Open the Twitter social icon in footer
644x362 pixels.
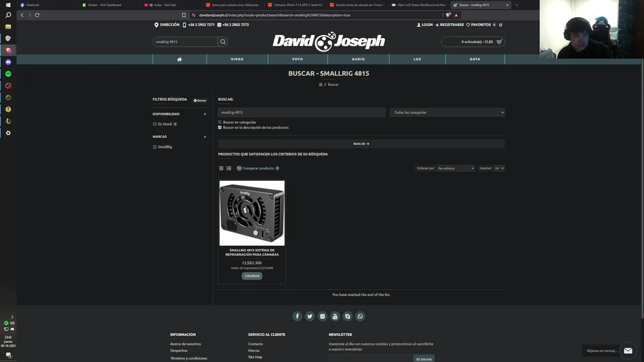(310, 316)
